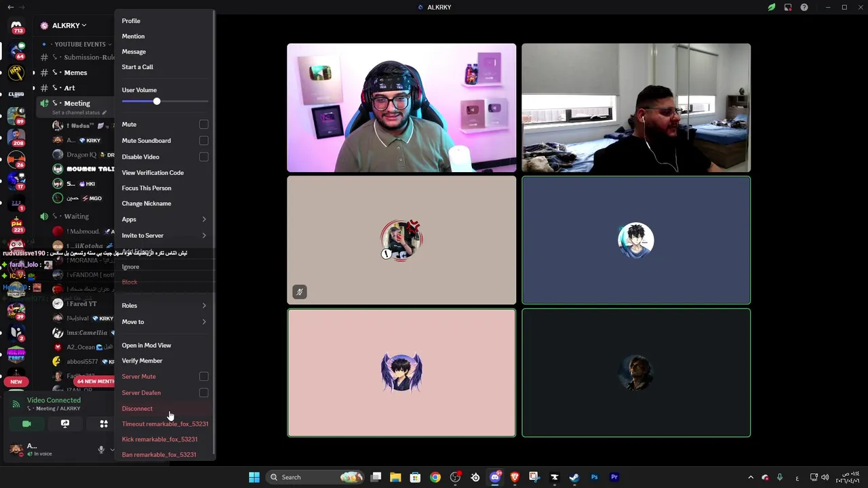868x488 pixels.
Task: Expand the Move to submenu
Action: click(165, 322)
